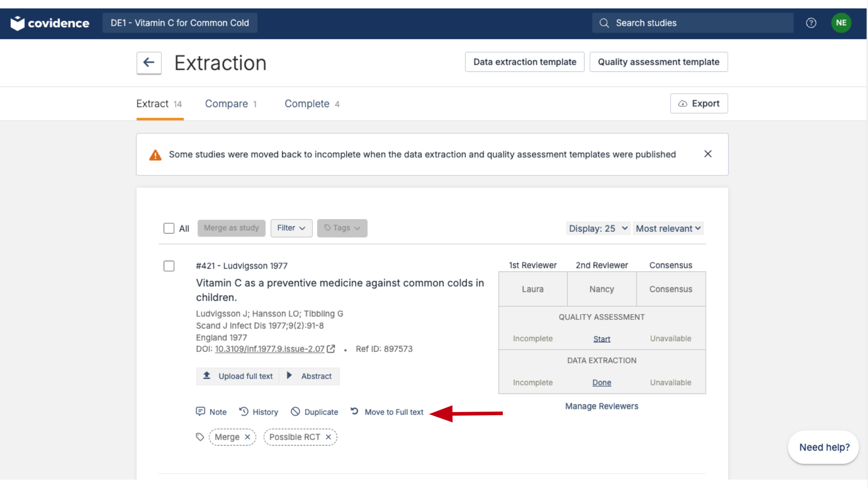
Task: Expand the Filter dropdown
Action: 291,228
